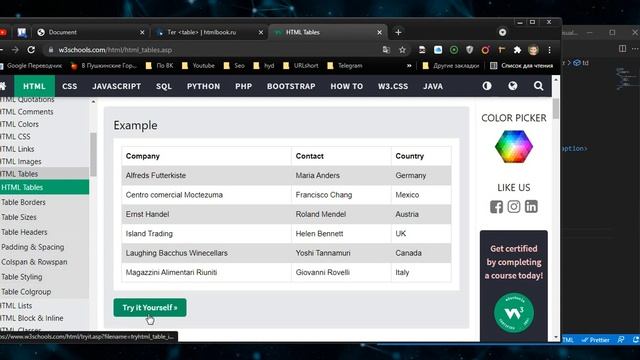Click the sidebar scrollbar thumb
This screenshot has width=640, height=360.
click(x=93, y=154)
